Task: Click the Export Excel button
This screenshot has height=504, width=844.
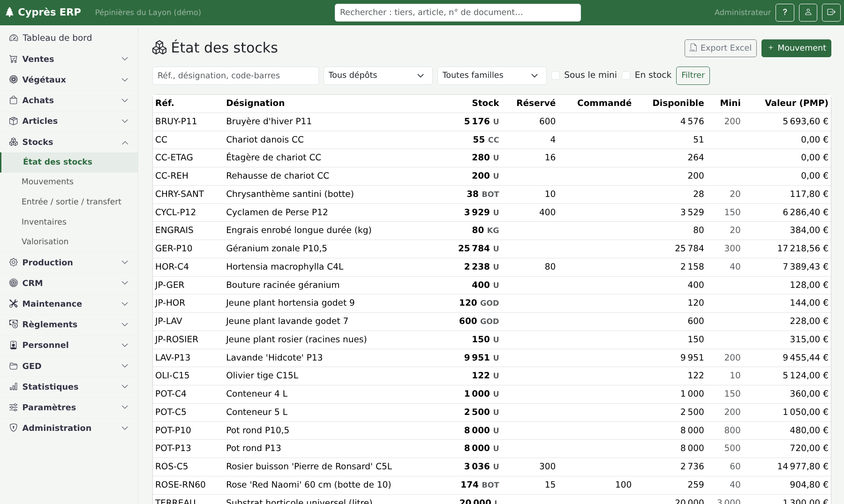Action: point(720,48)
